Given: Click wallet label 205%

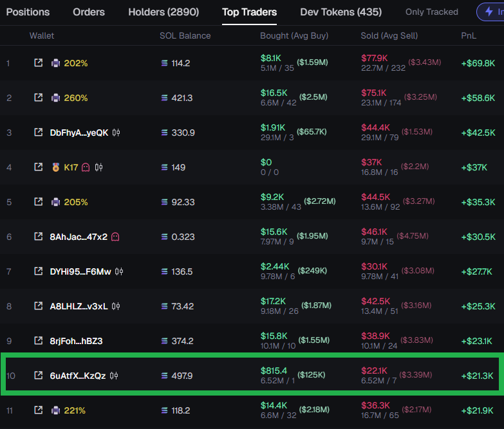Looking at the screenshot, I should click(x=76, y=203).
